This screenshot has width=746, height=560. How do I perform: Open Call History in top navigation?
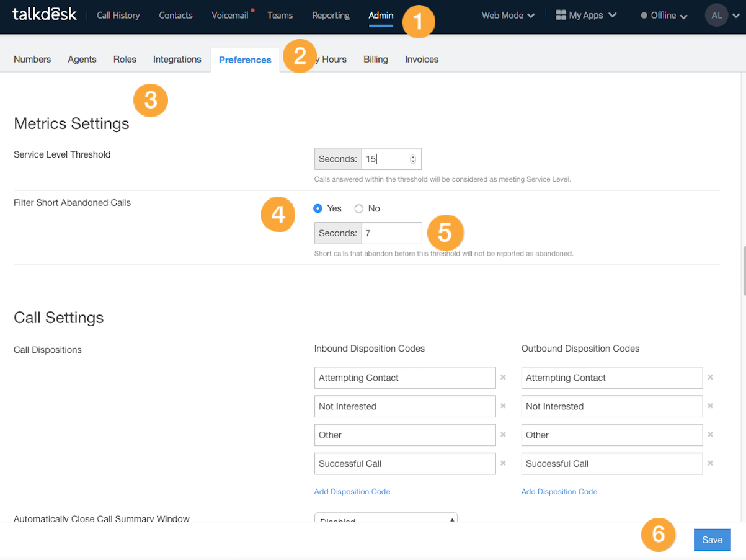click(x=118, y=16)
